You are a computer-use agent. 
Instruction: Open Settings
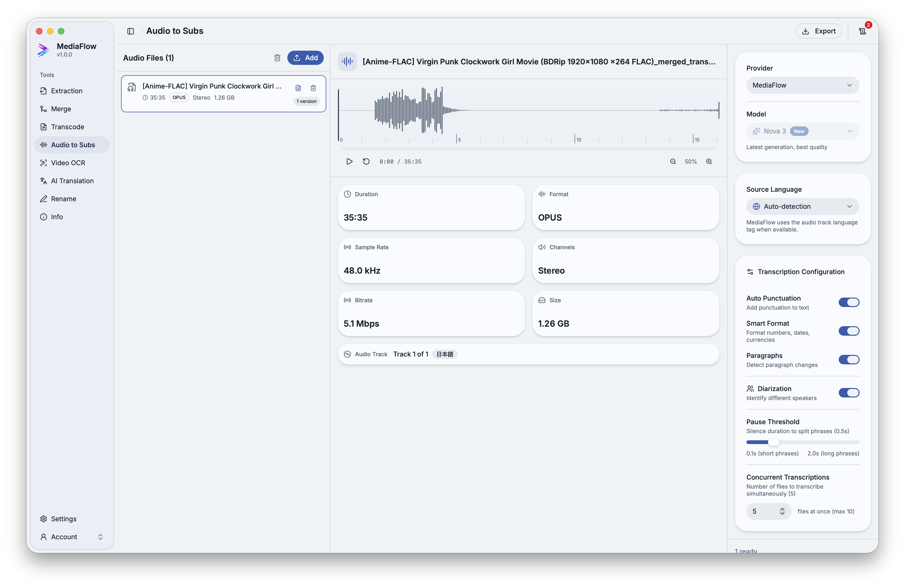click(x=72, y=519)
